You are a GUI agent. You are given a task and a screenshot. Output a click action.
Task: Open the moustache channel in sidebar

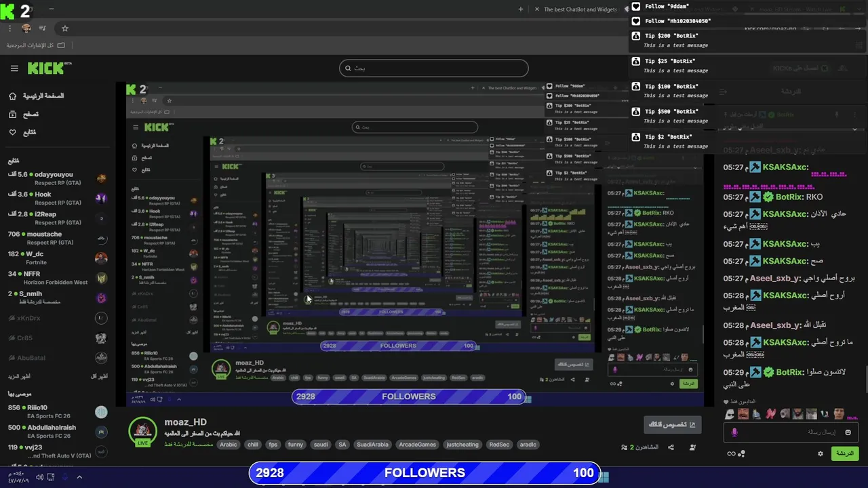(x=57, y=238)
